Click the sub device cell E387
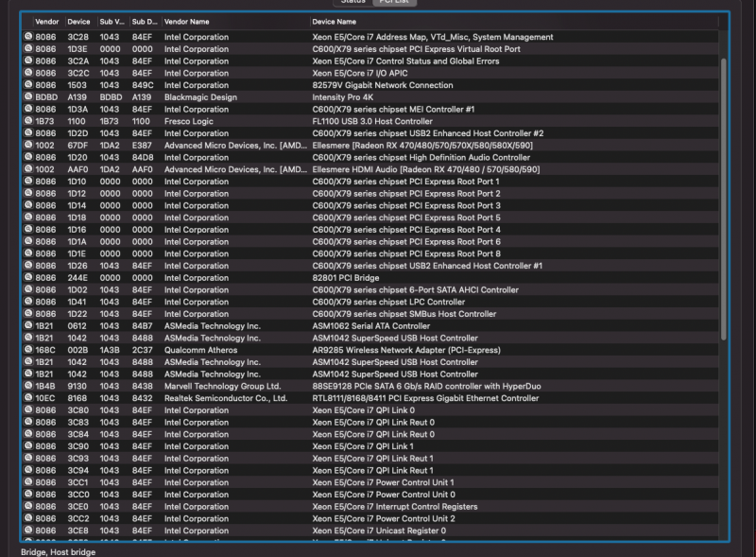The image size is (756, 557). (142, 146)
